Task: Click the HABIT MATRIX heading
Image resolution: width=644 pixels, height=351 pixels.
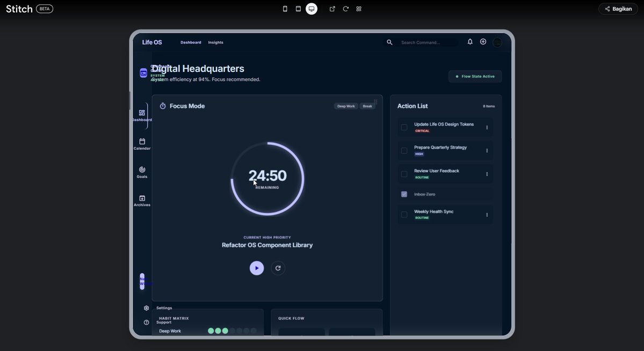Action: 173,318
